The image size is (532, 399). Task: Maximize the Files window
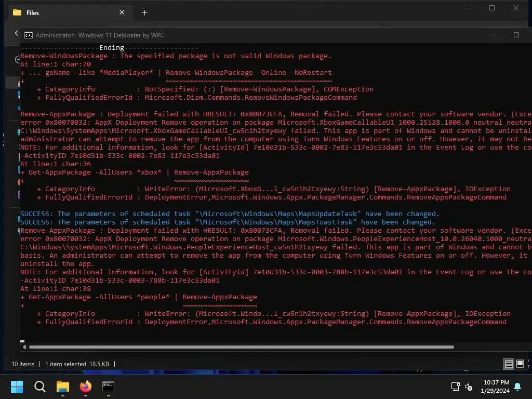[x=492, y=8]
